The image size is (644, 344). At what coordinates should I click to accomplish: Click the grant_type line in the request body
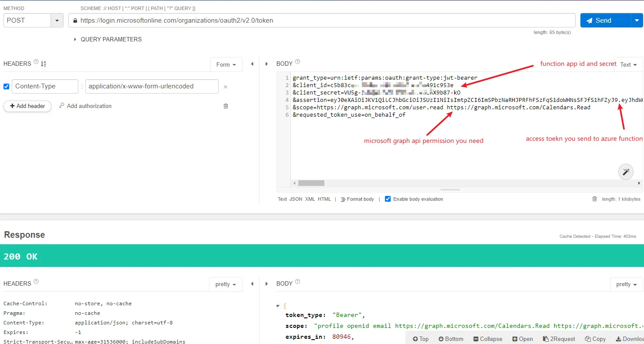click(x=385, y=78)
